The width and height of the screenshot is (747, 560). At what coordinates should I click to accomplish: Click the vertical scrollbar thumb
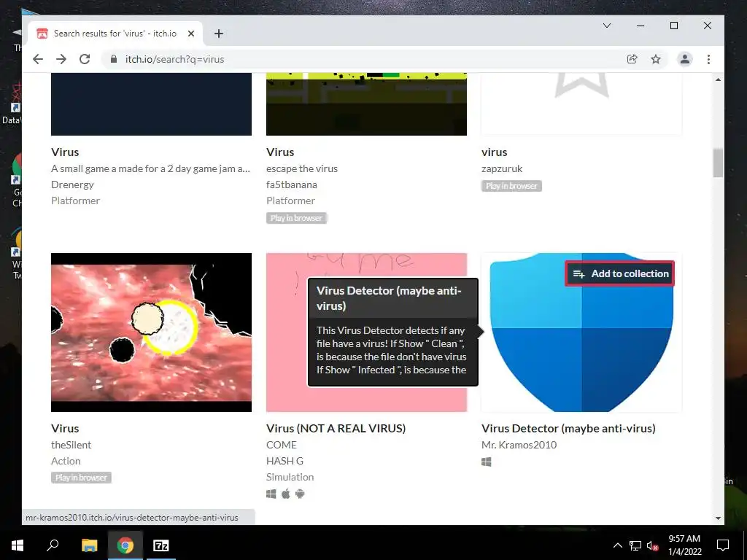click(x=718, y=163)
